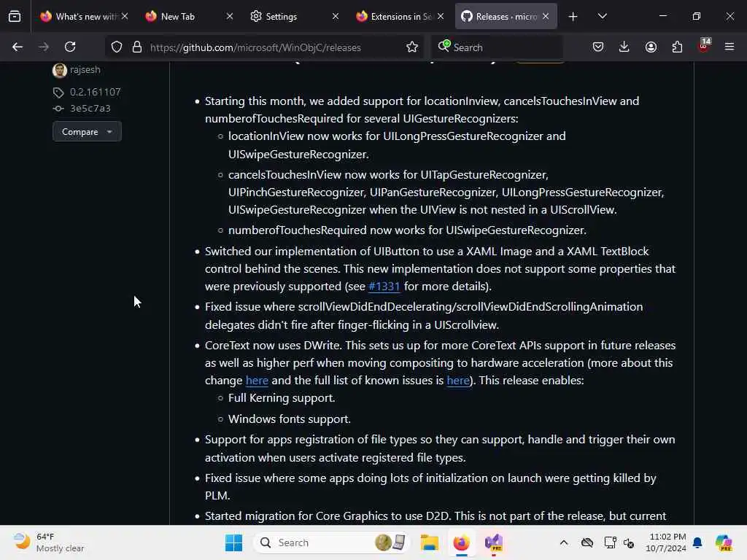The width and height of the screenshot is (747, 560).
Task: Open first 'here' link about change
Action: [x=257, y=381]
